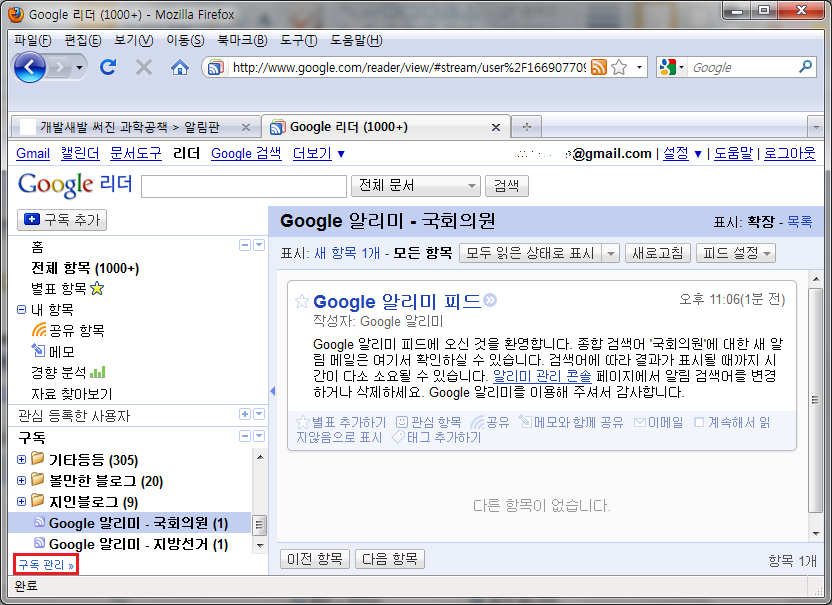832x605 pixels.
Task: Check the 계속해서 읽지않음으로 표시 checkbox
Action: [699, 422]
